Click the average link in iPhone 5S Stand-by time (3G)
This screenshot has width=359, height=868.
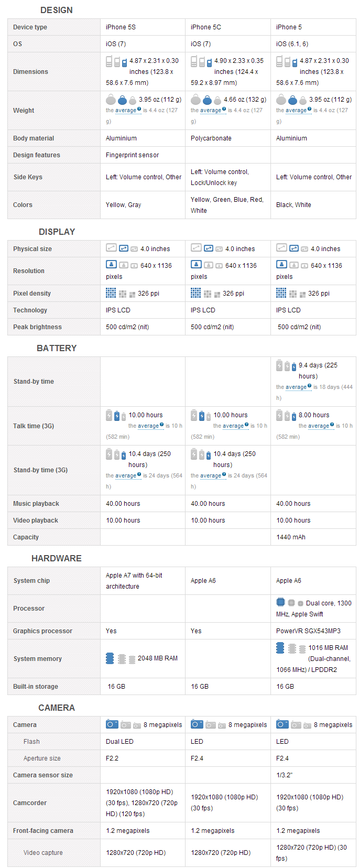(x=126, y=476)
